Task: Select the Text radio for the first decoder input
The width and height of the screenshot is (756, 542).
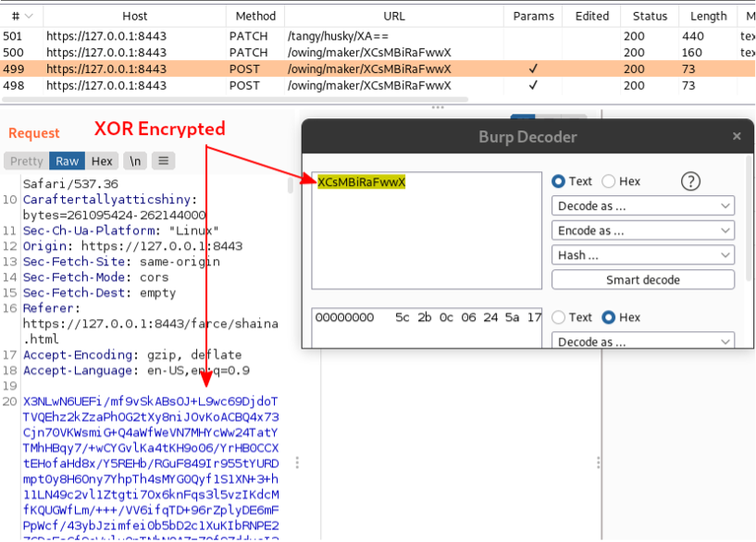Action: (x=559, y=181)
